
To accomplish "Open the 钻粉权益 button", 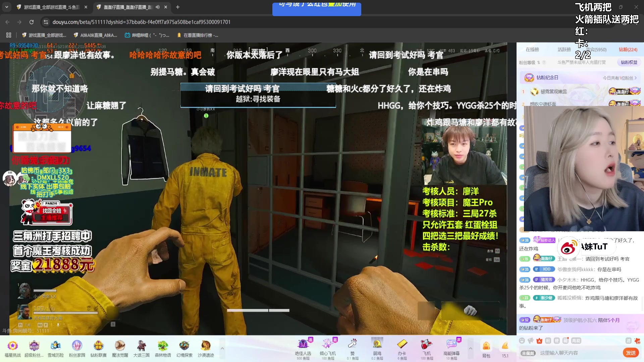I will (x=629, y=62).
